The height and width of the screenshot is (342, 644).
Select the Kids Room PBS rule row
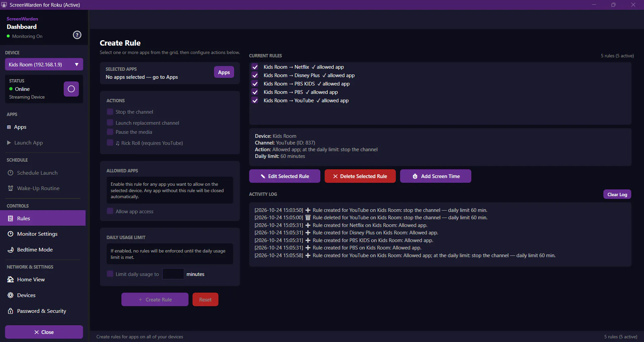click(x=440, y=92)
